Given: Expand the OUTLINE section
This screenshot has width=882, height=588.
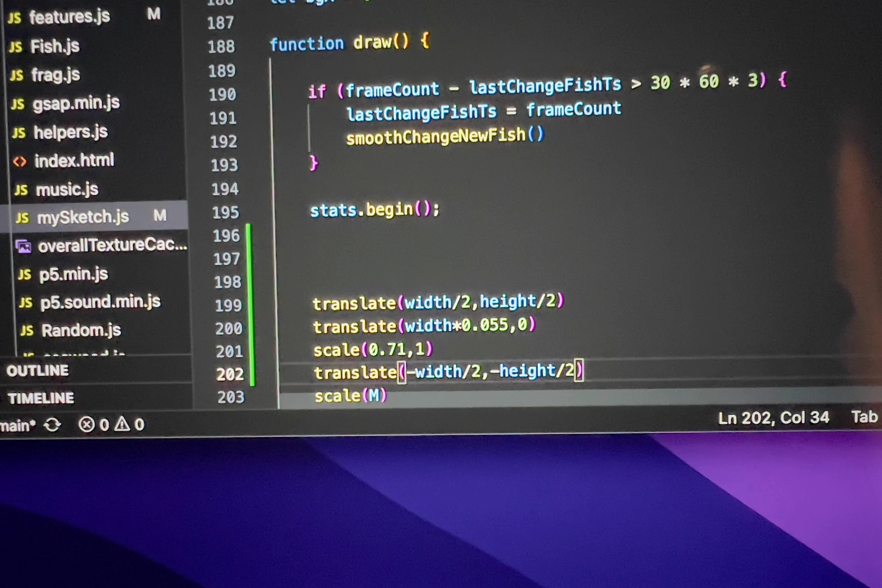Looking at the screenshot, I should click(x=38, y=370).
